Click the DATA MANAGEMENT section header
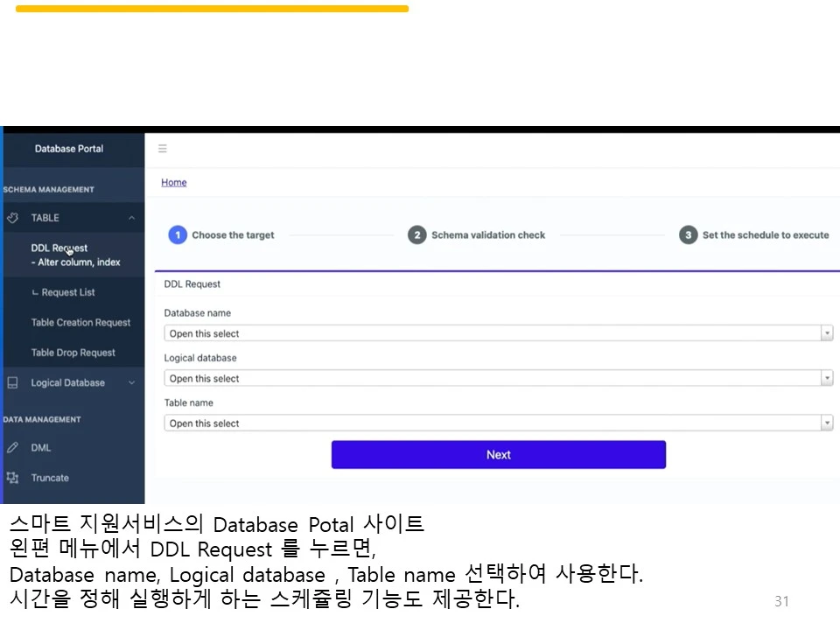840x630 pixels. (42, 419)
